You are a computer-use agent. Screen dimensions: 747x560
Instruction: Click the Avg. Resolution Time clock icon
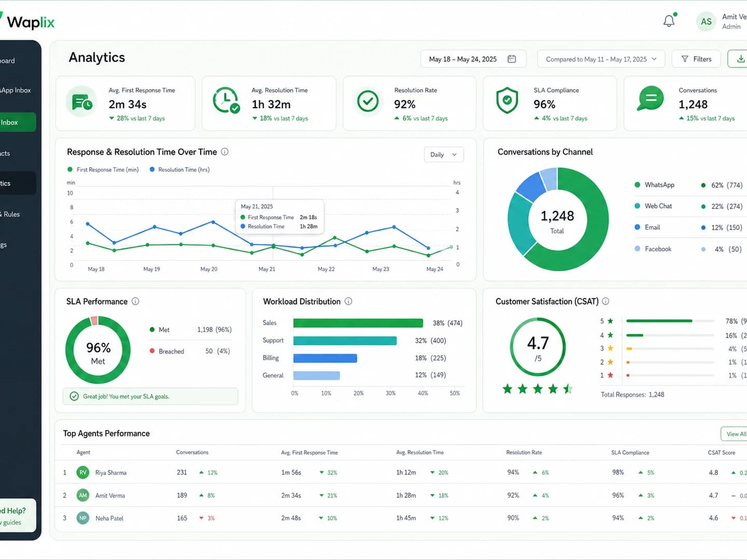(226, 101)
